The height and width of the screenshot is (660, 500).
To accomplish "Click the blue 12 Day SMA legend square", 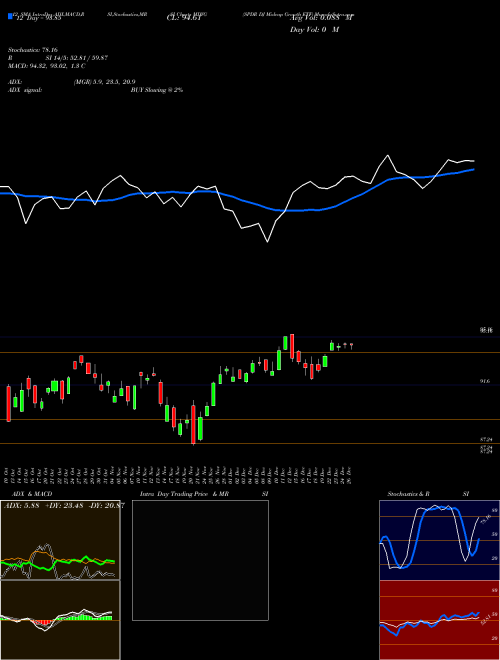I will click(x=10, y=16).
